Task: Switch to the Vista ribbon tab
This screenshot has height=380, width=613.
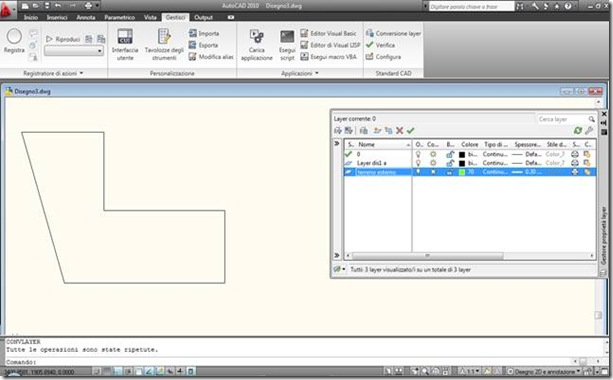Action: pos(150,17)
